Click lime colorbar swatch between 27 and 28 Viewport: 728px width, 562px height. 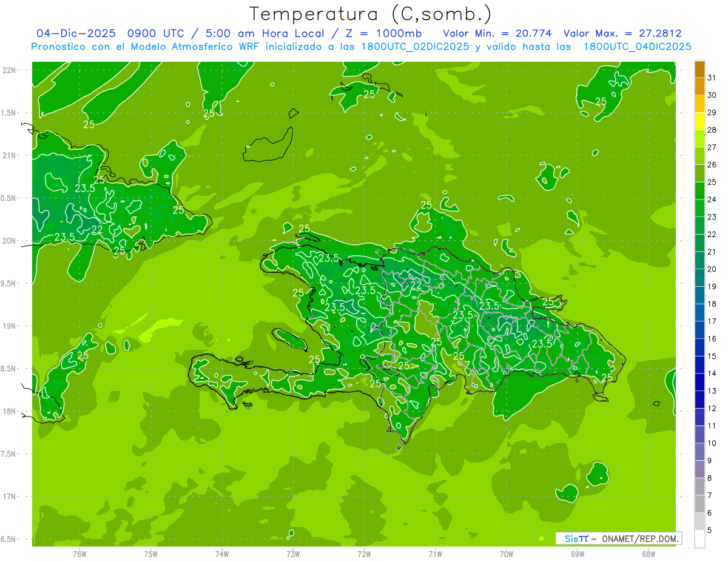699,139
